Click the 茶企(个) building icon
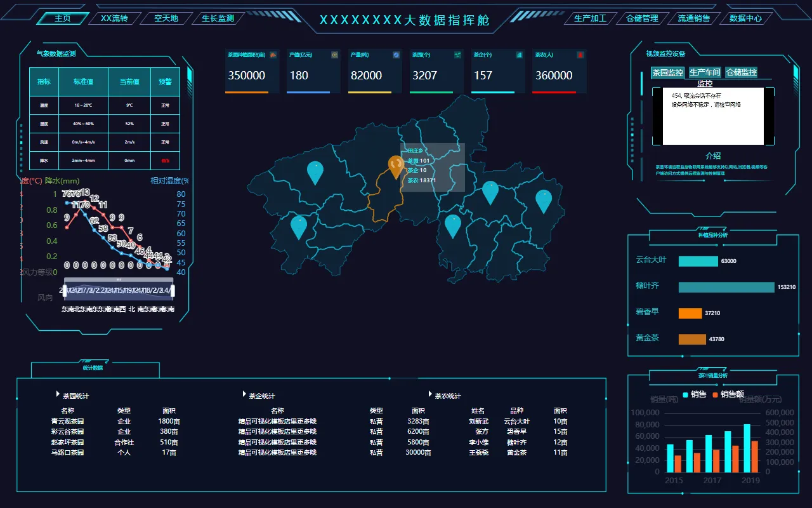The image size is (812, 508). pos(519,55)
